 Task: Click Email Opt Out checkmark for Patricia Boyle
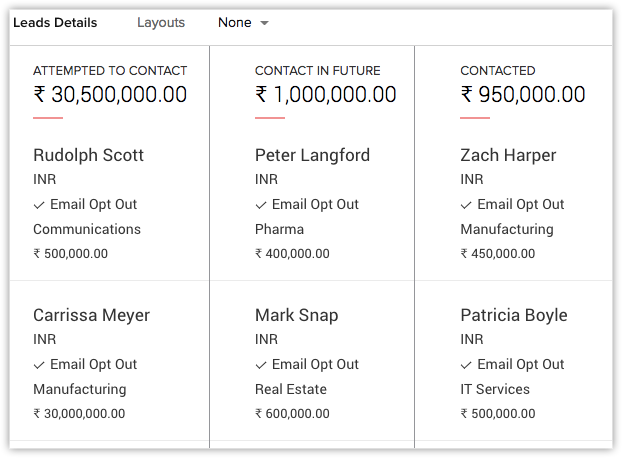(x=466, y=365)
